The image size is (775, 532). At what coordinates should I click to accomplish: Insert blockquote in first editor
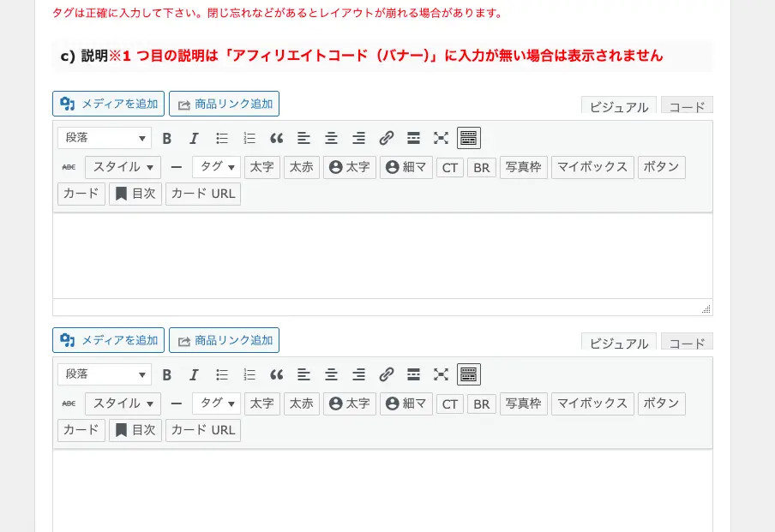click(x=276, y=138)
